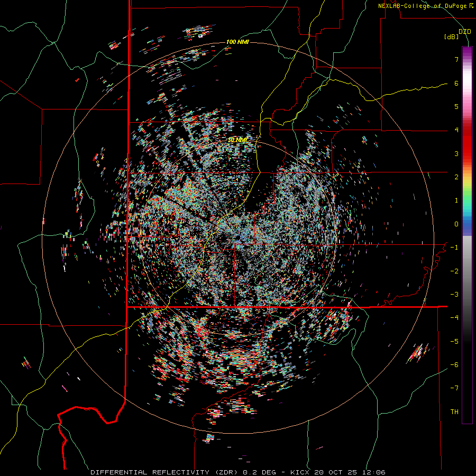
Task: Click the 2 dB tick label
Action: pos(456,177)
